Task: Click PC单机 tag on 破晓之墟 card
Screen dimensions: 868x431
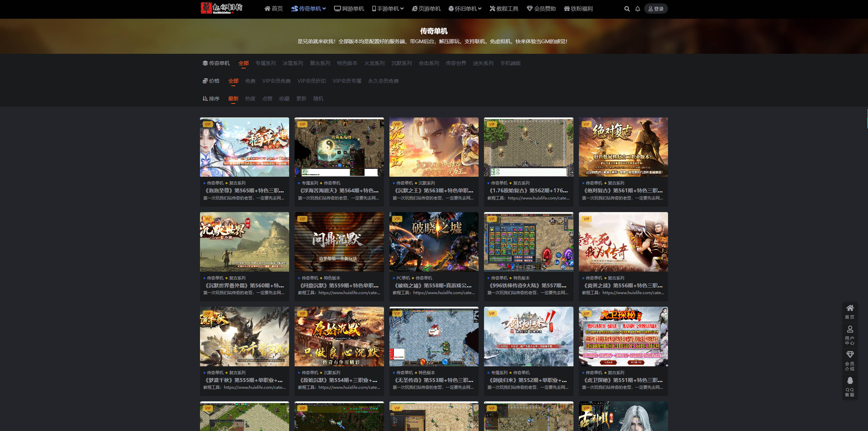Action: pyautogui.click(x=403, y=278)
